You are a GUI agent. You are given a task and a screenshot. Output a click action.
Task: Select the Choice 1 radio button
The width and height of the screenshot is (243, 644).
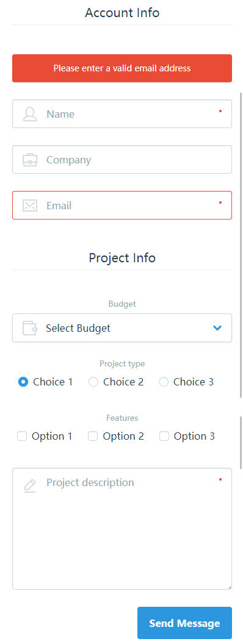coord(23,382)
